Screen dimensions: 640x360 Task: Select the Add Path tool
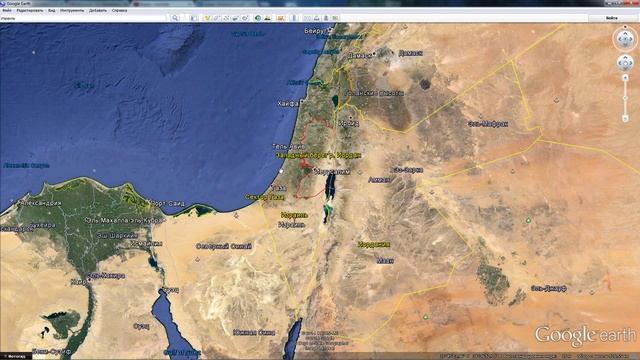(226, 18)
